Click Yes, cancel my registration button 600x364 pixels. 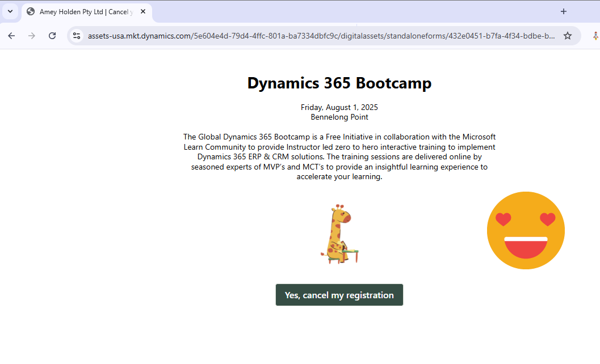coord(339,295)
